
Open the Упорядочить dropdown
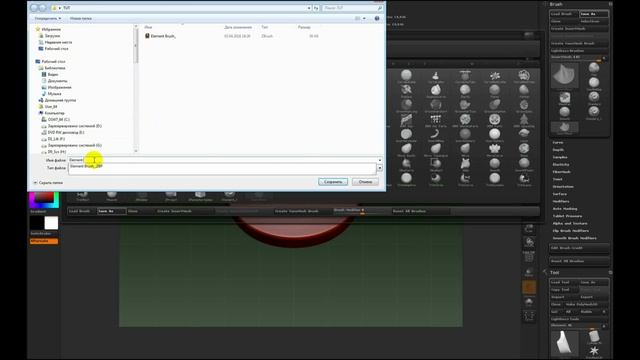(48, 18)
